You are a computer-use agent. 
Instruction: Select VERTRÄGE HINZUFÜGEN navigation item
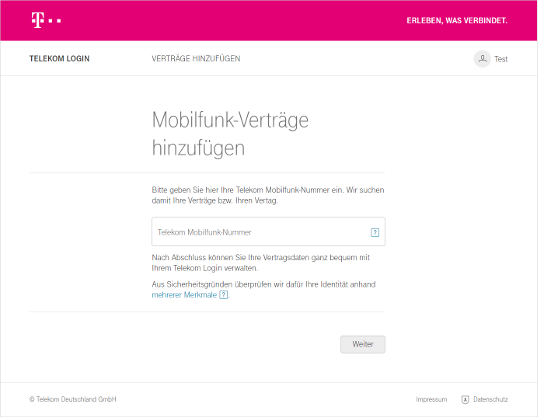click(196, 59)
